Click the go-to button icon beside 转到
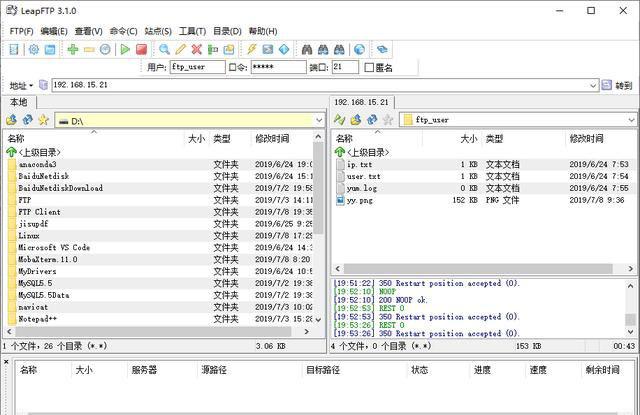The width and height of the screenshot is (640, 415). pos(607,85)
